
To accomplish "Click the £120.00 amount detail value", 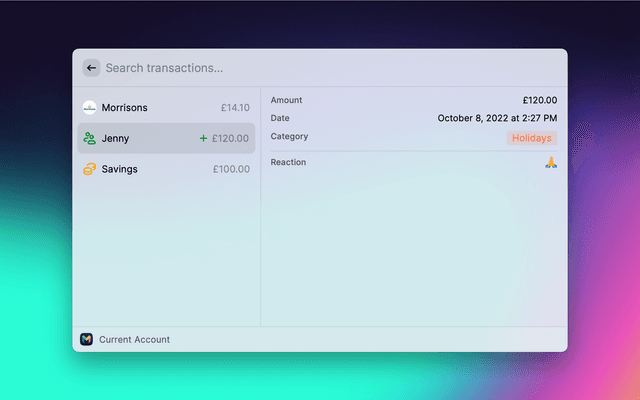I will pos(539,100).
